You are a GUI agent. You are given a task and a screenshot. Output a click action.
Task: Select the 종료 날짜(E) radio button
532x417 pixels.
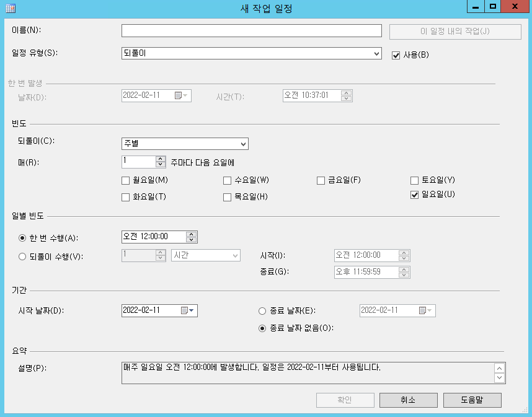(262, 311)
